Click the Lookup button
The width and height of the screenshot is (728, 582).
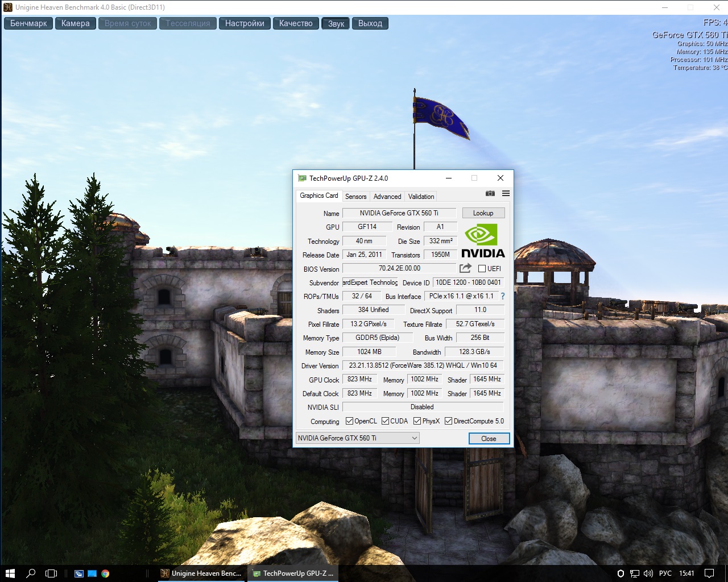pyautogui.click(x=483, y=213)
